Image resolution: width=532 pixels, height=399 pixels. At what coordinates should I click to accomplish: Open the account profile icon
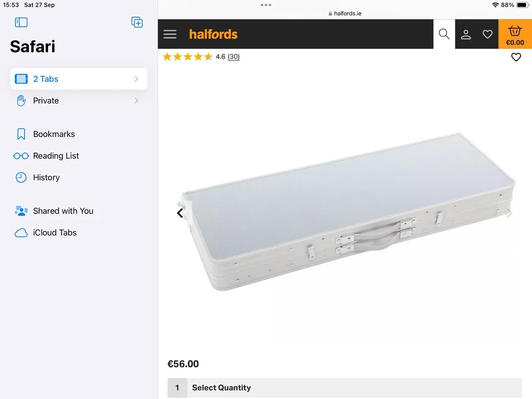(465, 34)
